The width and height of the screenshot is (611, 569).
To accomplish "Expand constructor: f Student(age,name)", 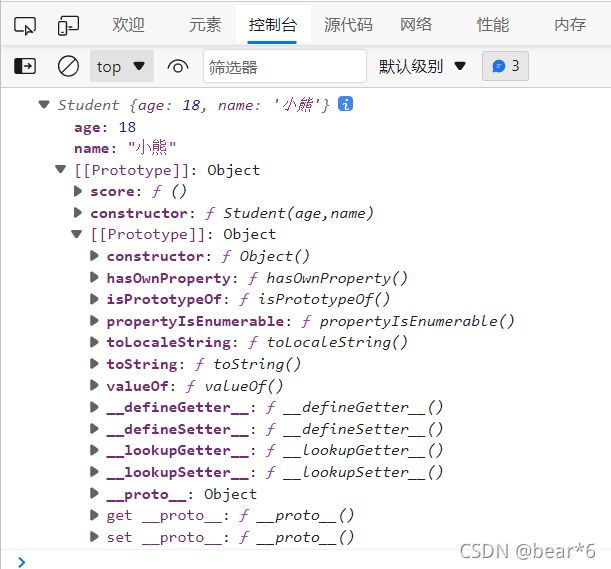I will [78, 213].
